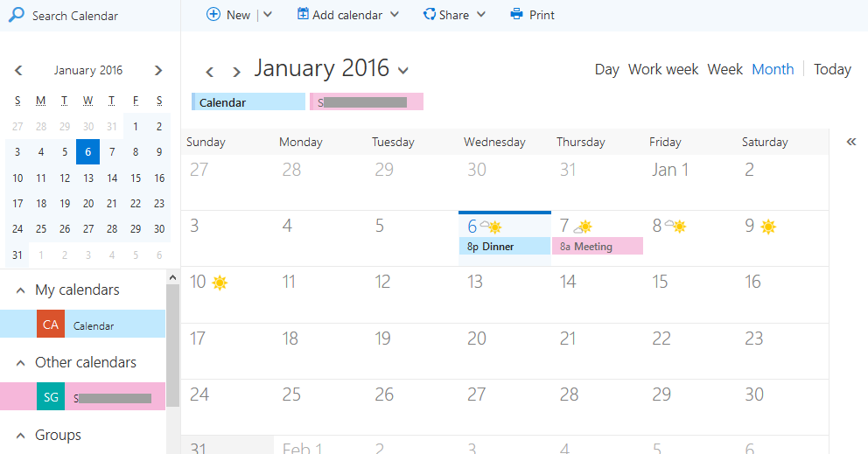Screen dimensions: 868x454
Task: Select day 27 in last full week
Action: click(x=505, y=408)
